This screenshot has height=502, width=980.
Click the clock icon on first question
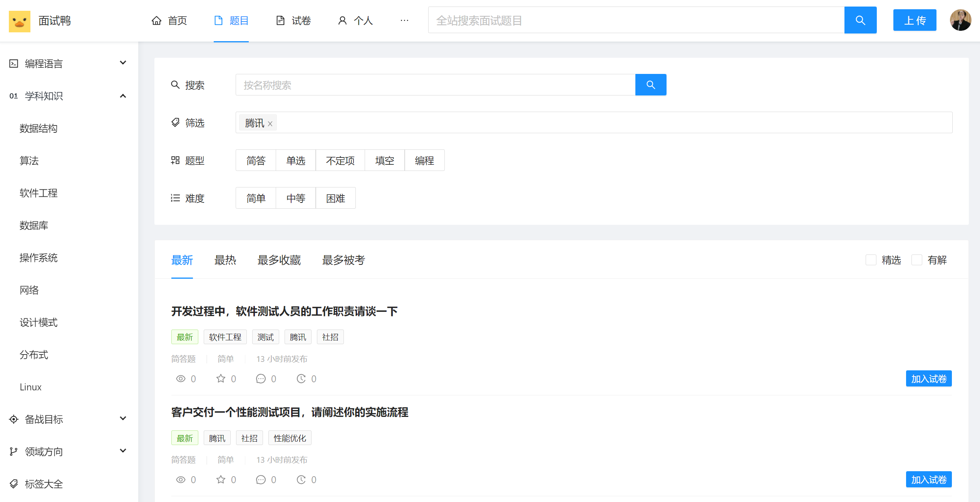tap(301, 378)
